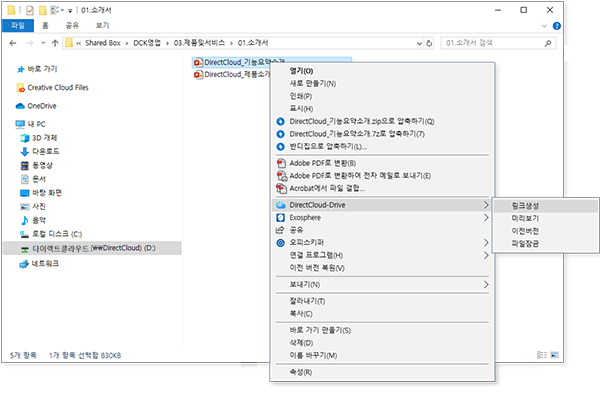This screenshot has height=400, width=600.
Task: Expand the 보내기(N) submenu
Action: click(x=383, y=285)
